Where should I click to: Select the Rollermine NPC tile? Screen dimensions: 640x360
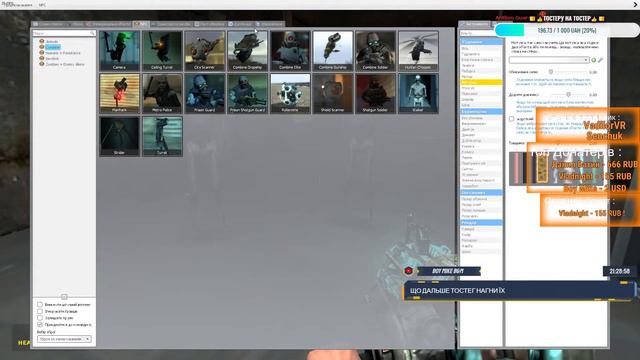coord(290,93)
